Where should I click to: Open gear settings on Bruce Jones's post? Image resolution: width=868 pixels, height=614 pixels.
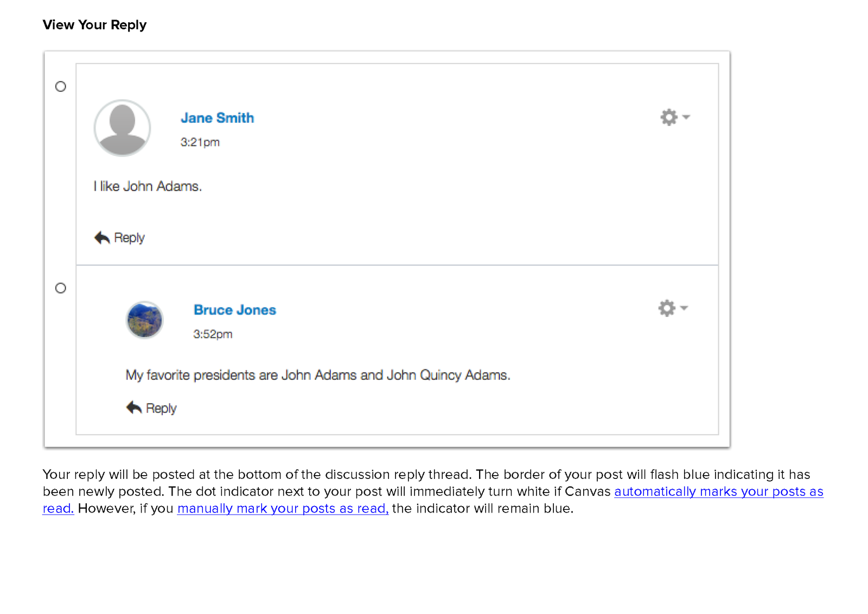(667, 308)
